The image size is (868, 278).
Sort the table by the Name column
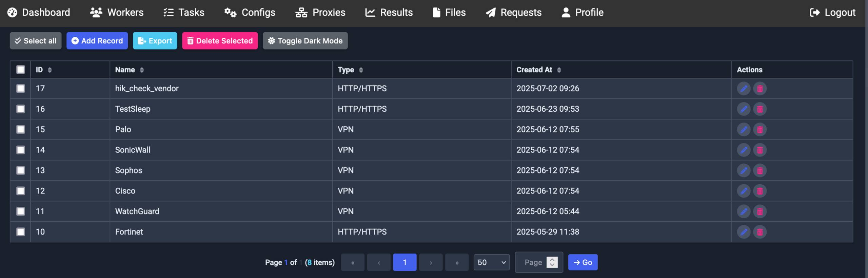(x=130, y=70)
